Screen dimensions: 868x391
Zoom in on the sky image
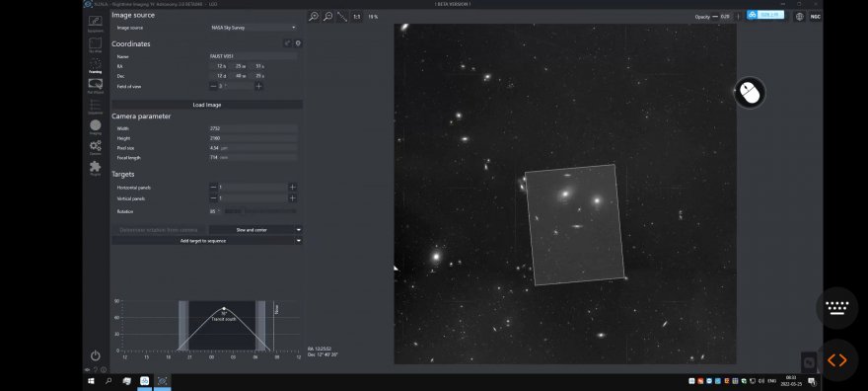click(x=314, y=17)
